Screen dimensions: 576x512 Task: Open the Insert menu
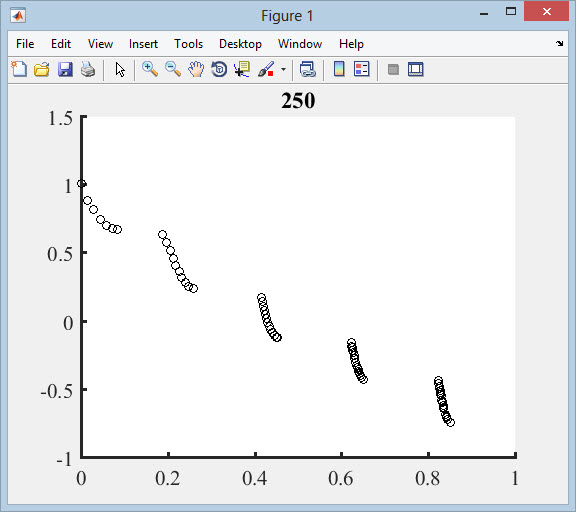[x=143, y=44]
